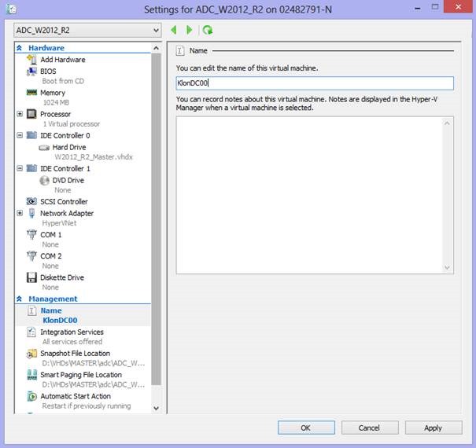Click the Name item icon under Management

[31, 310]
